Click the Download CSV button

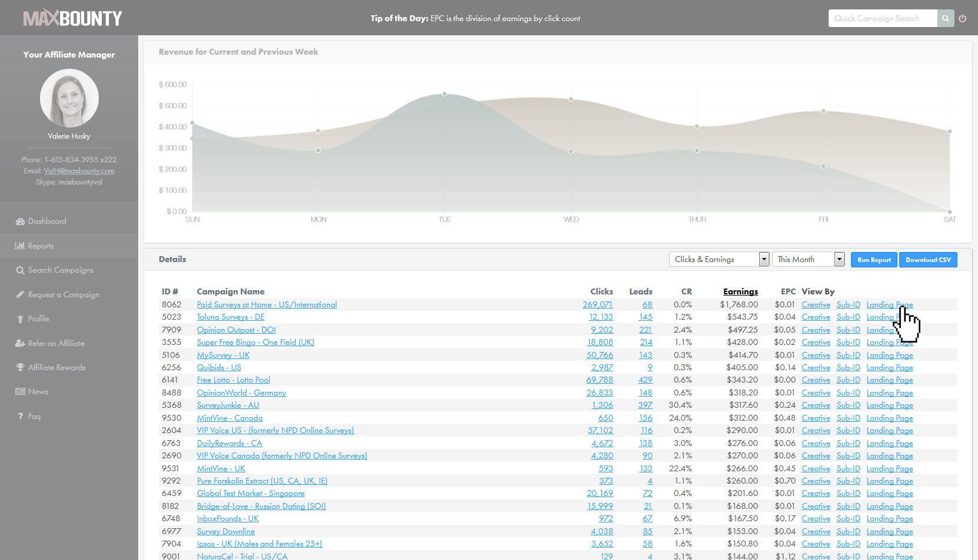pos(928,260)
